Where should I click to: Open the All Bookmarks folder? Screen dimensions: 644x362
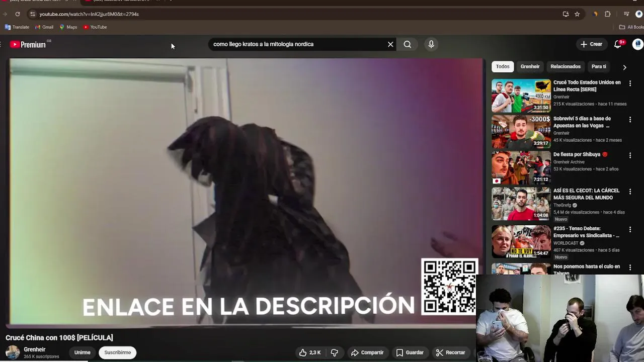632,27
